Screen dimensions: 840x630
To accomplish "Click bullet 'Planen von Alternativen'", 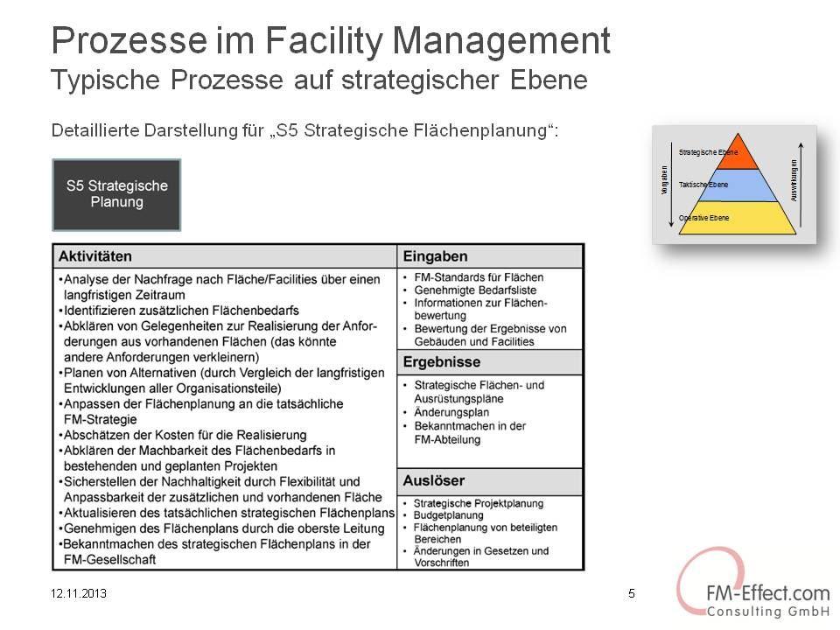I will coord(221,381).
